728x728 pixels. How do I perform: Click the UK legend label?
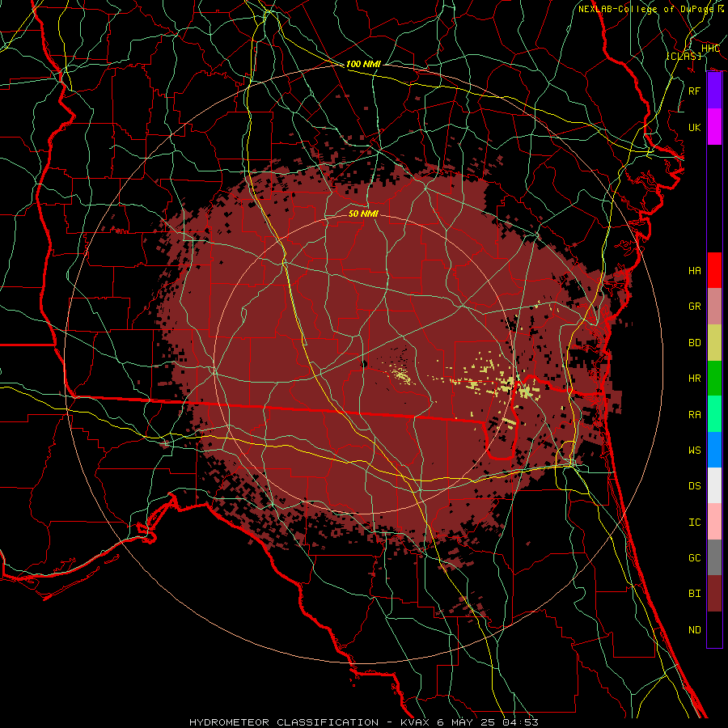694,127
